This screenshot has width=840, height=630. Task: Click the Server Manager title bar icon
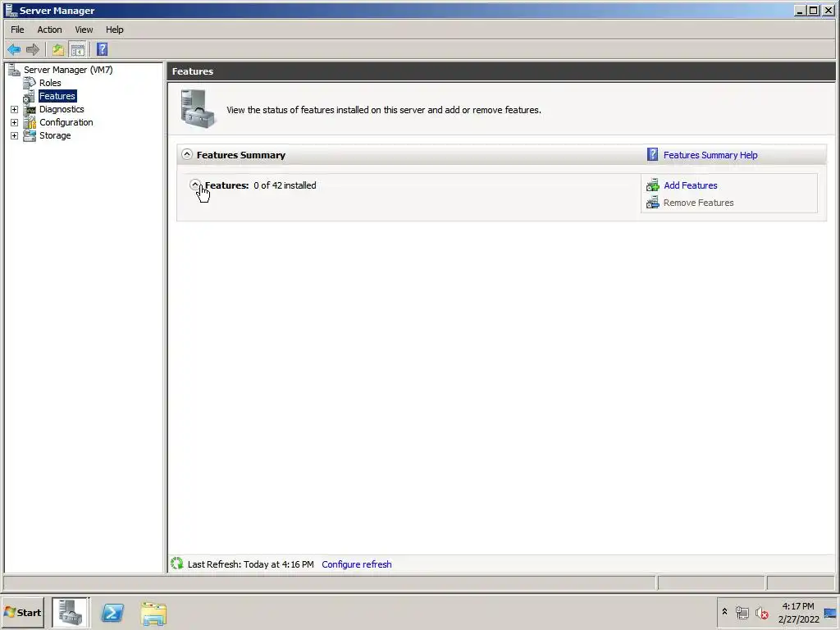click(11, 10)
